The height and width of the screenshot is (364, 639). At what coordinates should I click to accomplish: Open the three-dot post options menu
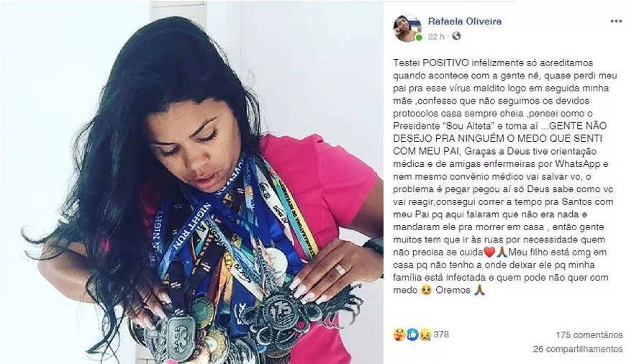point(616,22)
